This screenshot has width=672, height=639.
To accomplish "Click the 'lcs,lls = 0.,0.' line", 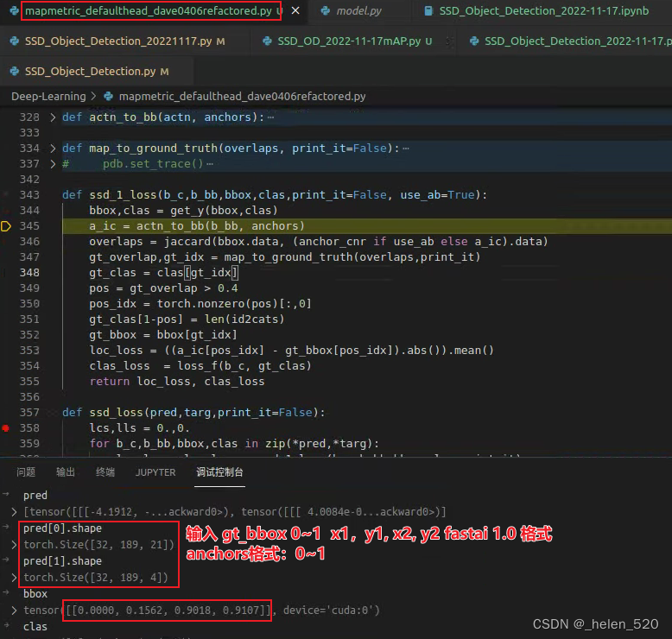I will [x=139, y=427].
